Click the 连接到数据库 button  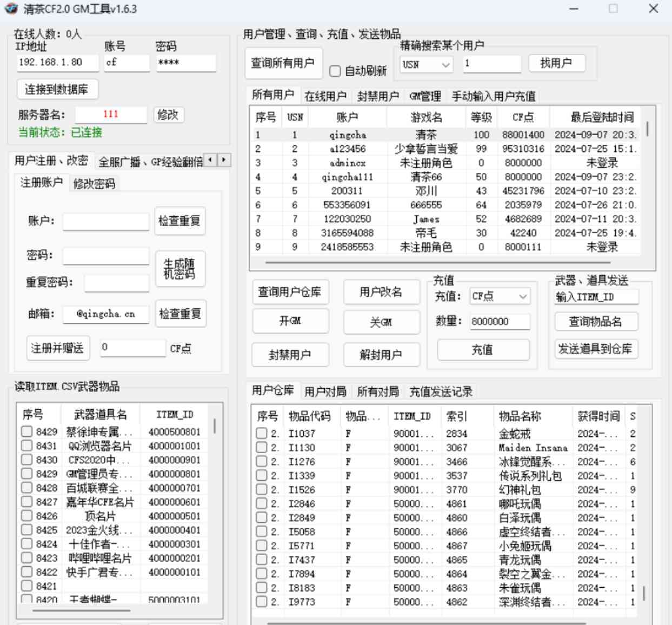(57, 89)
